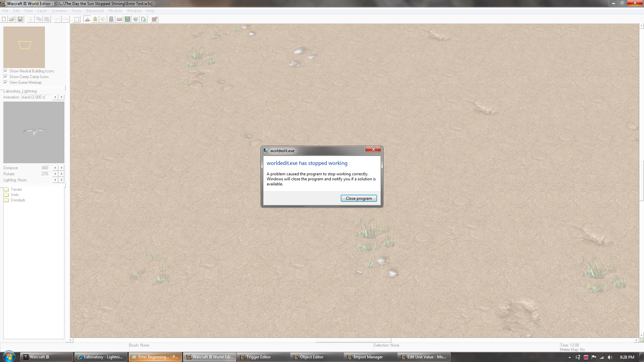Click the Undo arrow icon
Viewport: 644px width, 362px height.
58,19
